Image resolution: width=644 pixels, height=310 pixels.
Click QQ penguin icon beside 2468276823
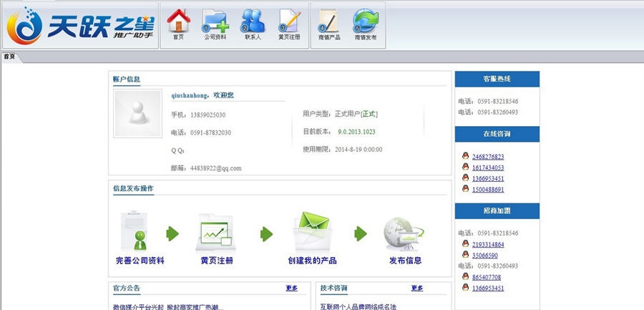point(465,156)
